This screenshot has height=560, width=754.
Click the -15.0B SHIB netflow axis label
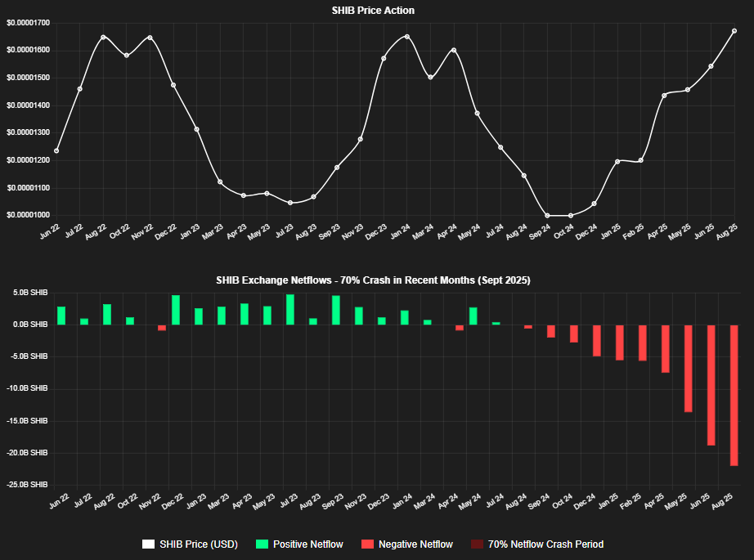pos(28,420)
